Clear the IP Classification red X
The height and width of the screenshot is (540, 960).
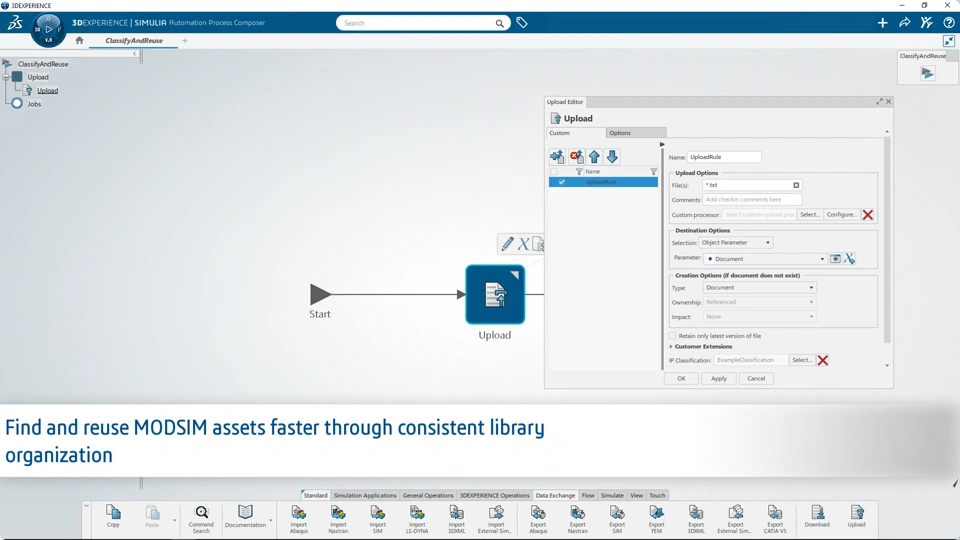point(823,360)
